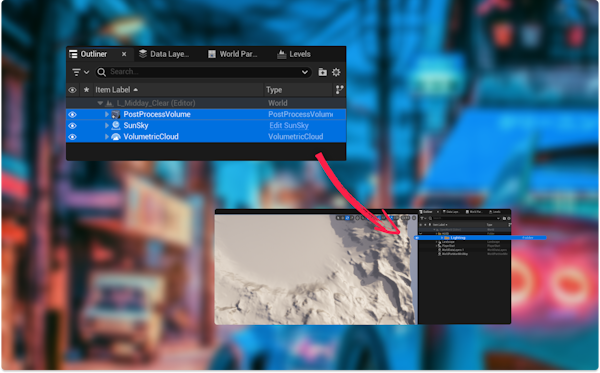Click the SunSky actor icon
Image resolution: width=600 pixels, height=373 pixels.
pos(116,125)
